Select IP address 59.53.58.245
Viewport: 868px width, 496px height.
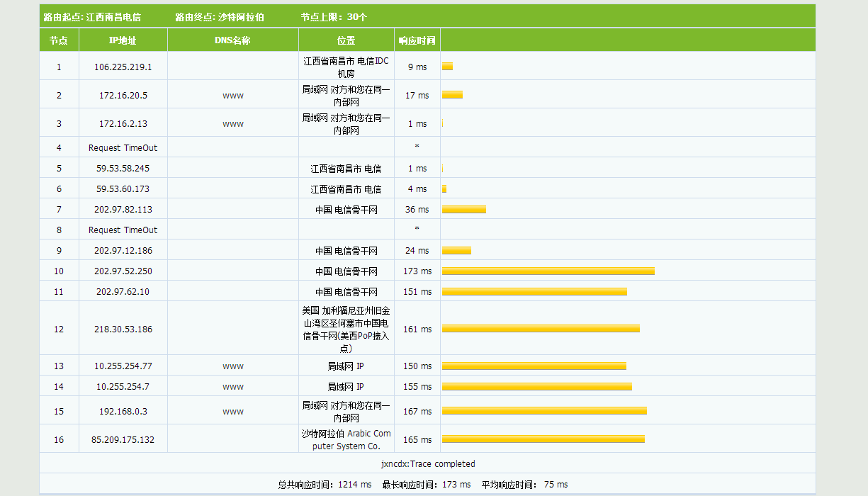(123, 169)
